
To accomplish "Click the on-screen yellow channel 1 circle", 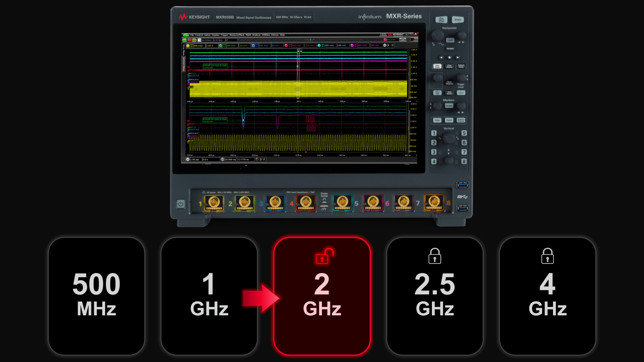I will click(x=188, y=45).
